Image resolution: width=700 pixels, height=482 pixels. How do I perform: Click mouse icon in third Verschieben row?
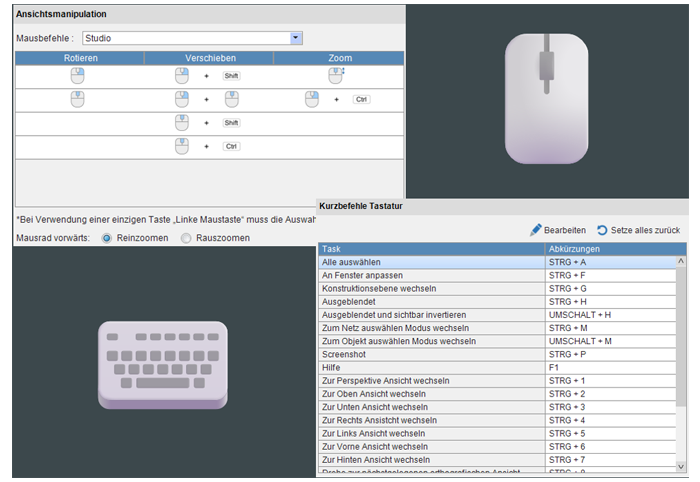click(x=182, y=123)
